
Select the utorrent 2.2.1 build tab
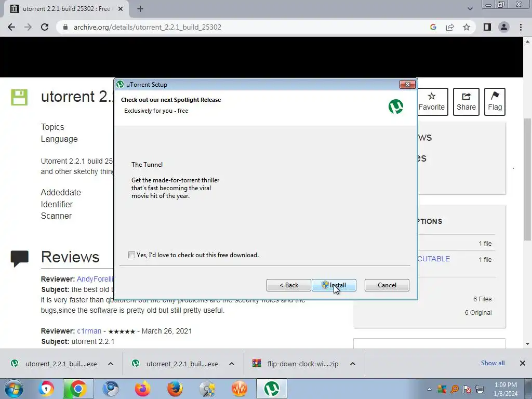[x=66, y=9]
